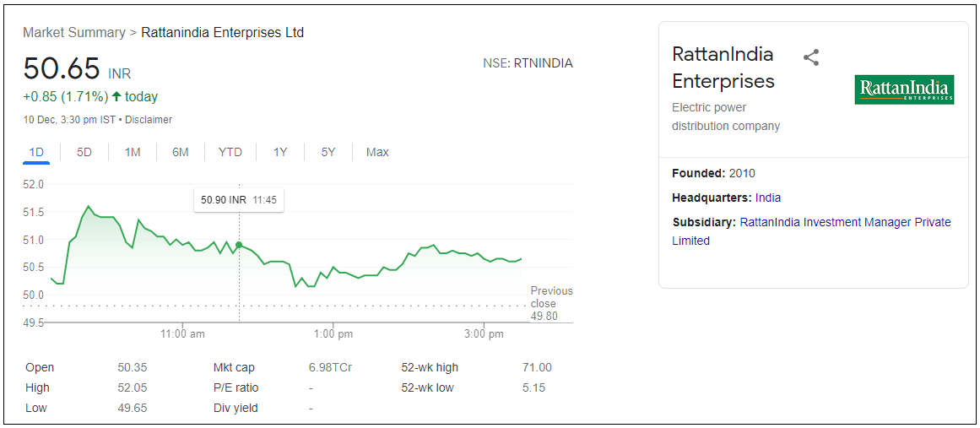Open the Max chart range tab

pos(377,152)
